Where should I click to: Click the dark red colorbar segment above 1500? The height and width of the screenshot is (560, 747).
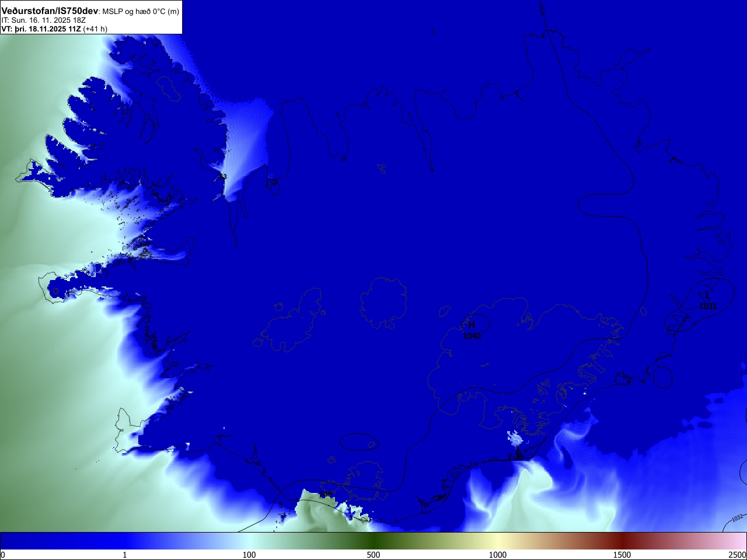click(x=622, y=541)
